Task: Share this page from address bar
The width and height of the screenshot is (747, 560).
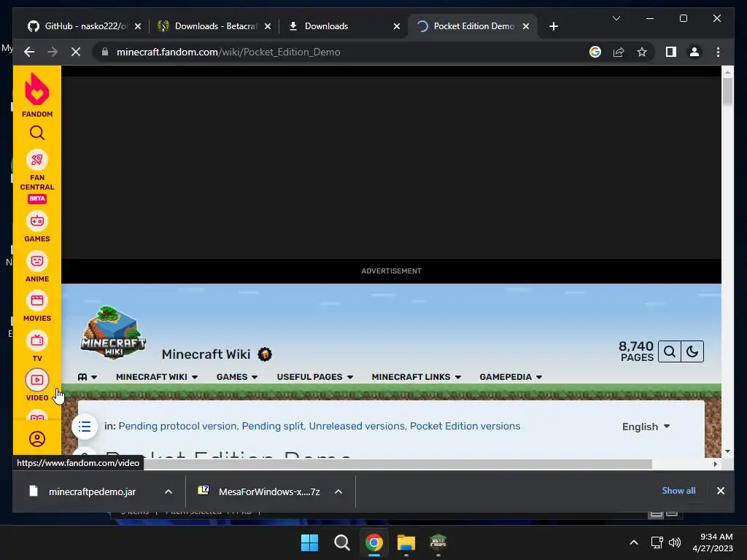Action: tap(619, 52)
